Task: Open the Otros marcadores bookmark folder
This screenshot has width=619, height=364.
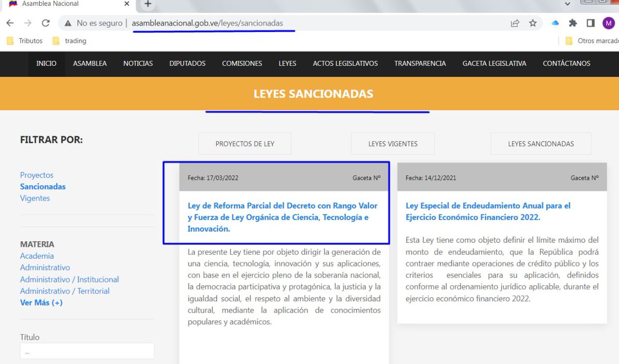Action: (x=592, y=41)
